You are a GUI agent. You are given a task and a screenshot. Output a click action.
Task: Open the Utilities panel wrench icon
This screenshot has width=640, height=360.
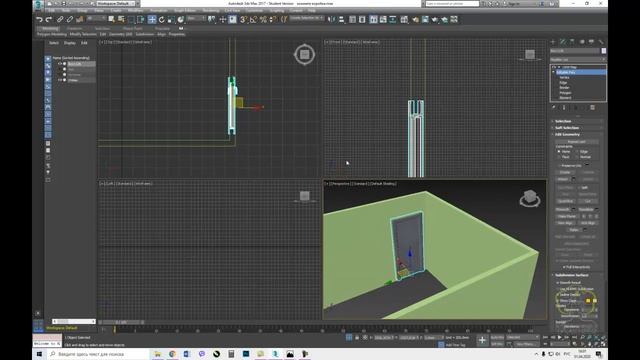[601, 42]
